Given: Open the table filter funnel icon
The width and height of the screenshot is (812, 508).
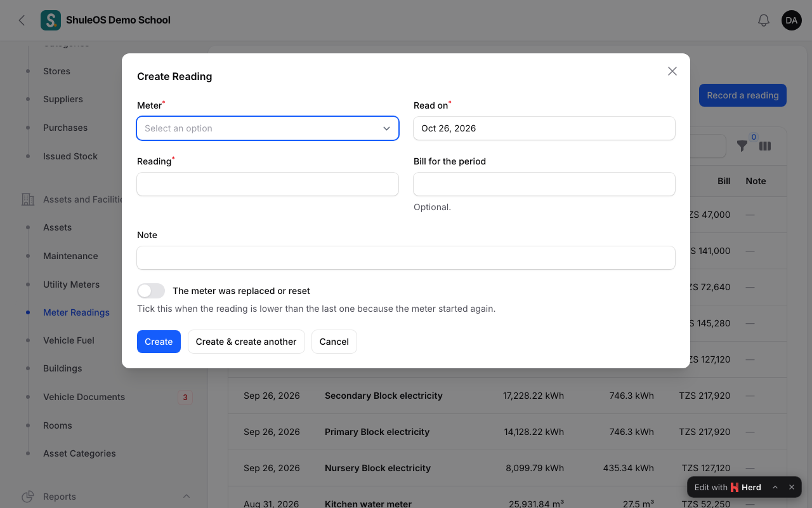Looking at the screenshot, I should pos(742,146).
